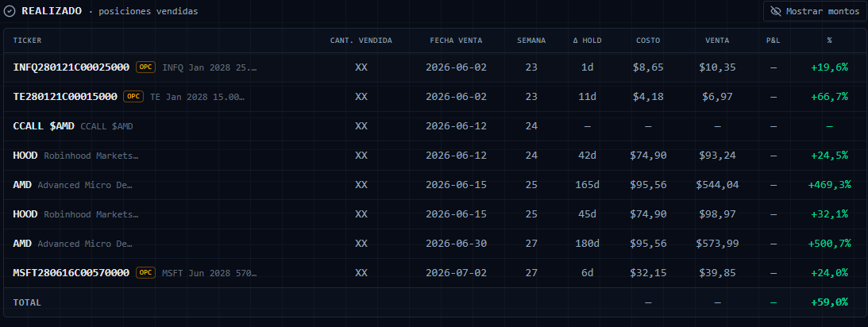Click the $39,85 sale value
The height and width of the screenshot is (327, 868).
717,273
